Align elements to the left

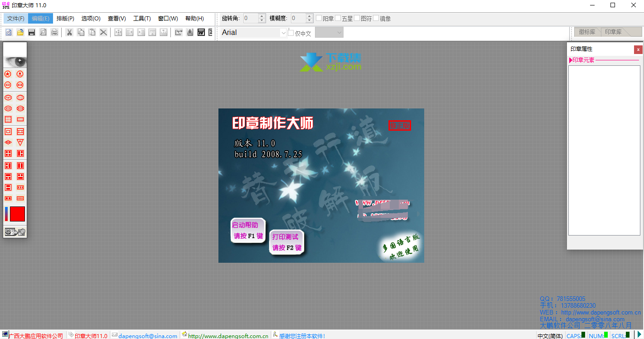coord(130,32)
